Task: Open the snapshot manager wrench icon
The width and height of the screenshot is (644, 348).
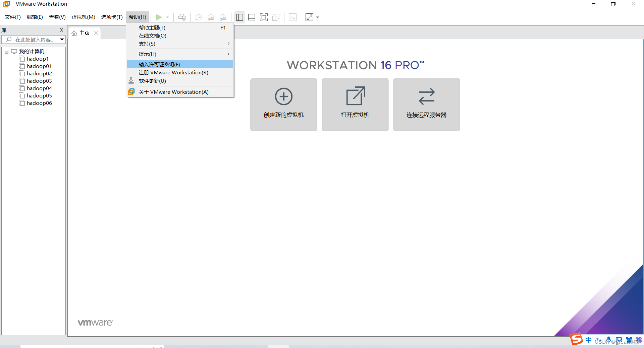Action: pyautogui.click(x=223, y=17)
